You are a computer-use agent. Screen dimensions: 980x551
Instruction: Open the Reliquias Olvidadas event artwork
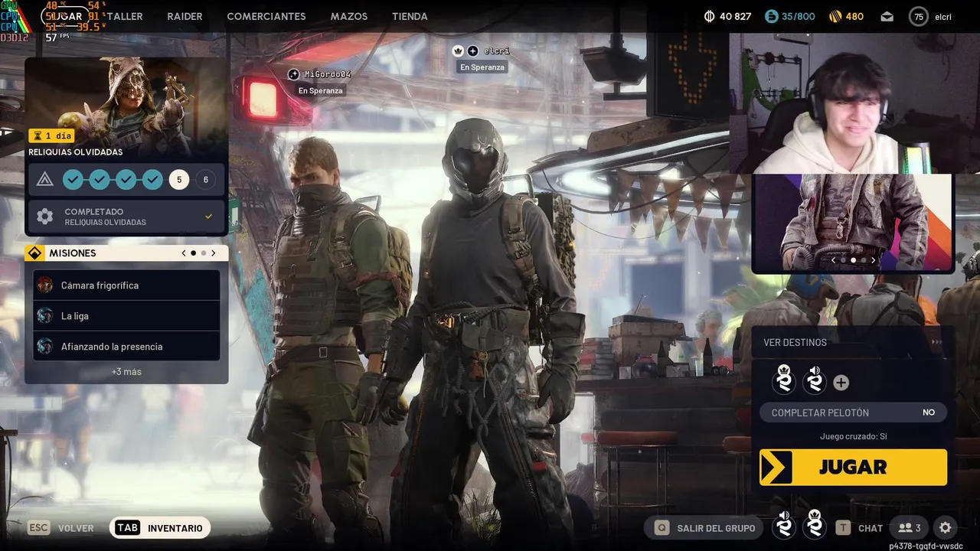(127, 108)
